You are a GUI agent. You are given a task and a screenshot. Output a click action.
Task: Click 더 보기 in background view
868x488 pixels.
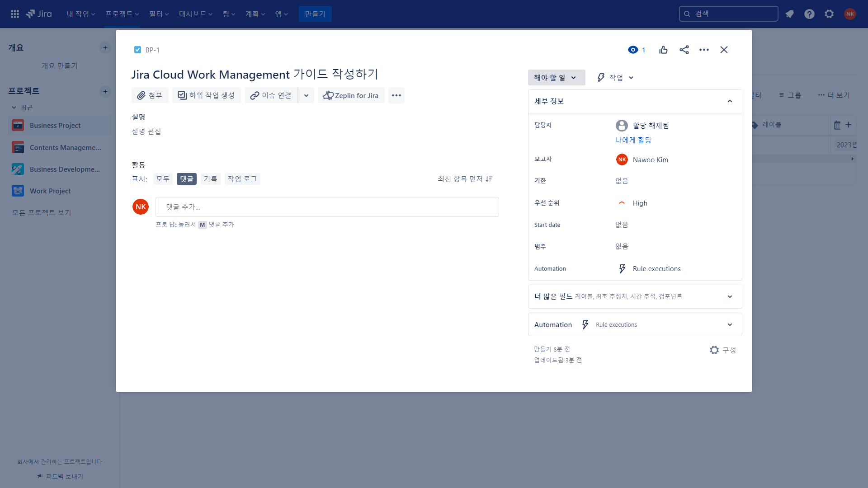(x=834, y=95)
